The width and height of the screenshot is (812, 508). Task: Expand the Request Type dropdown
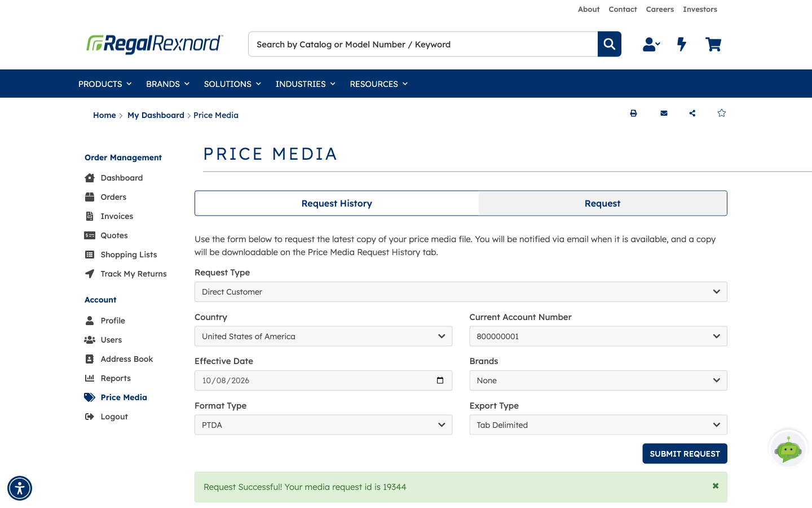(x=461, y=292)
